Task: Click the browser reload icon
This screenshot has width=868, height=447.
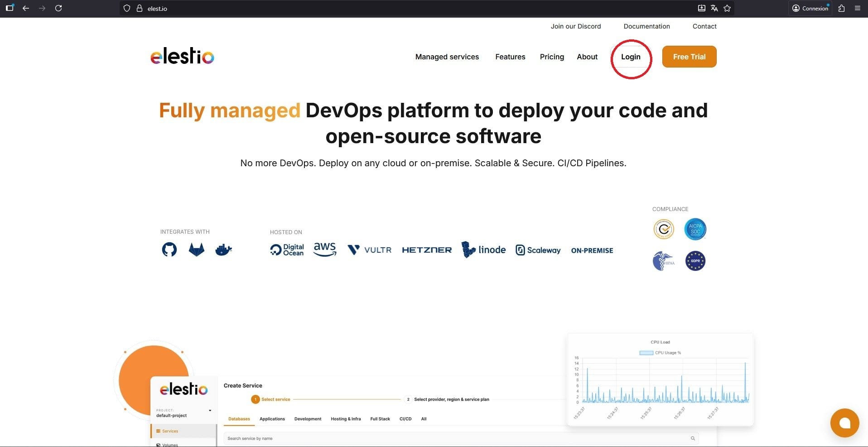Action: [58, 8]
